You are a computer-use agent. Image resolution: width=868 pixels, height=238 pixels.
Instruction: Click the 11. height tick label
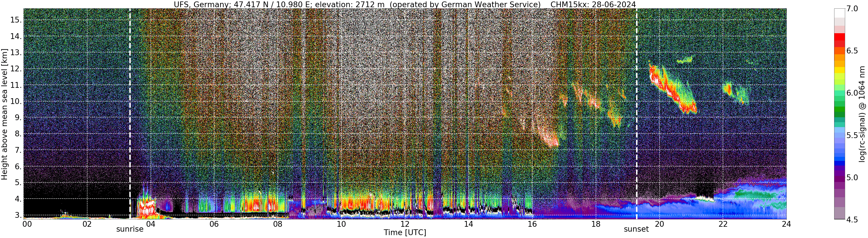pyautogui.click(x=16, y=85)
